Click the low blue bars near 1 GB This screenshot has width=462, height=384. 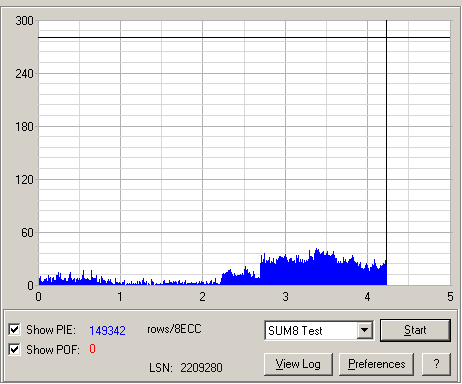pos(120,283)
